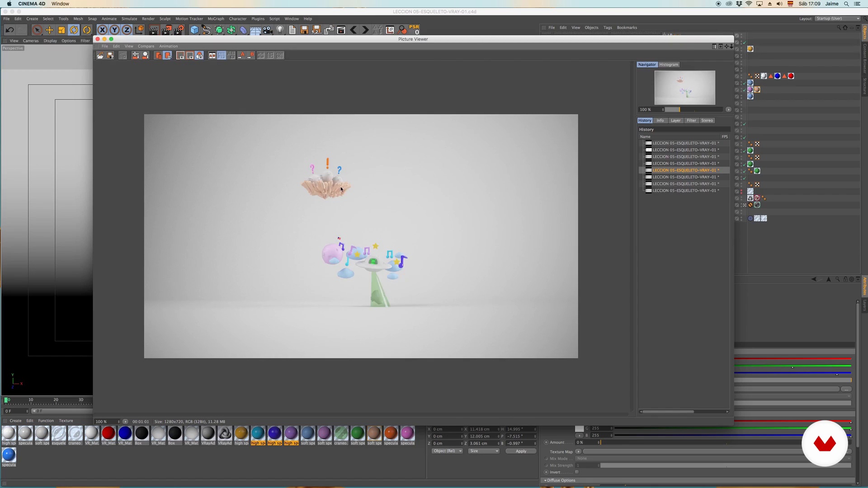Image resolution: width=868 pixels, height=488 pixels.
Task: Open the Layer tab
Action: click(x=675, y=121)
